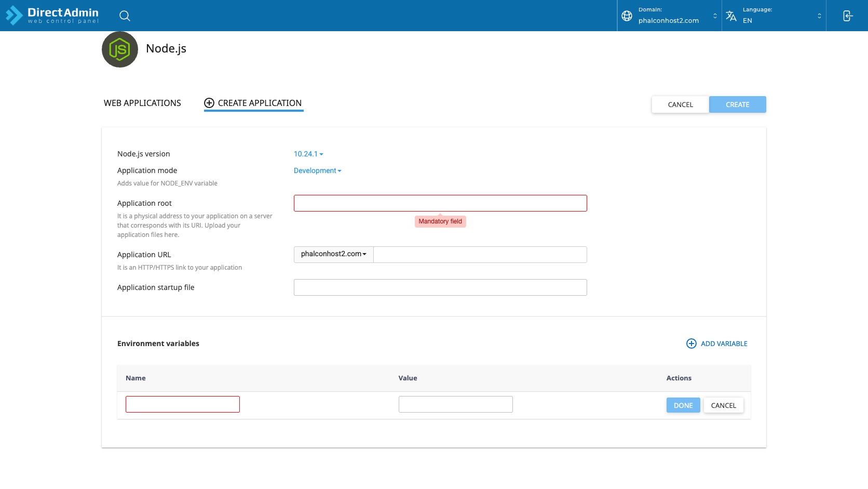Image resolution: width=868 pixels, height=489 pixels.
Task: Cancel the environment variable row
Action: (x=724, y=405)
